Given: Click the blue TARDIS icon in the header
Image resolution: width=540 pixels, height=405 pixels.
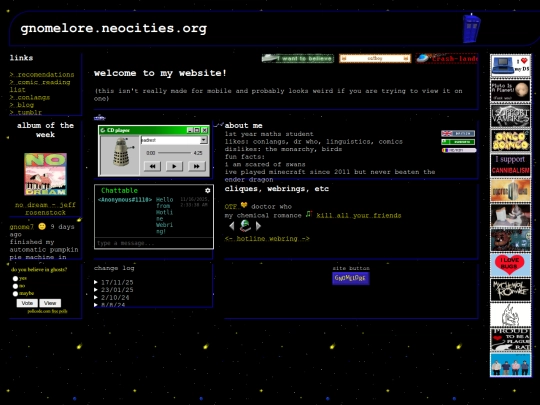Looking at the screenshot, I should 471,28.
